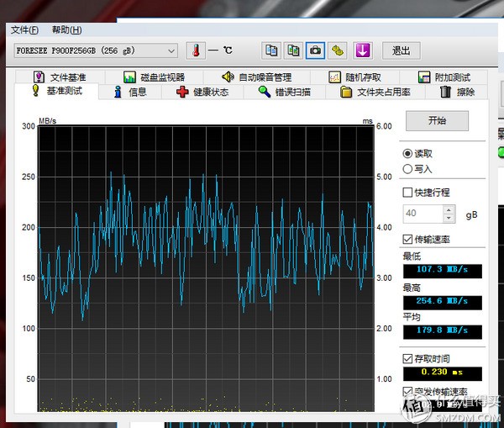
Task: Click the 退出 exit button
Action: (x=402, y=50)
